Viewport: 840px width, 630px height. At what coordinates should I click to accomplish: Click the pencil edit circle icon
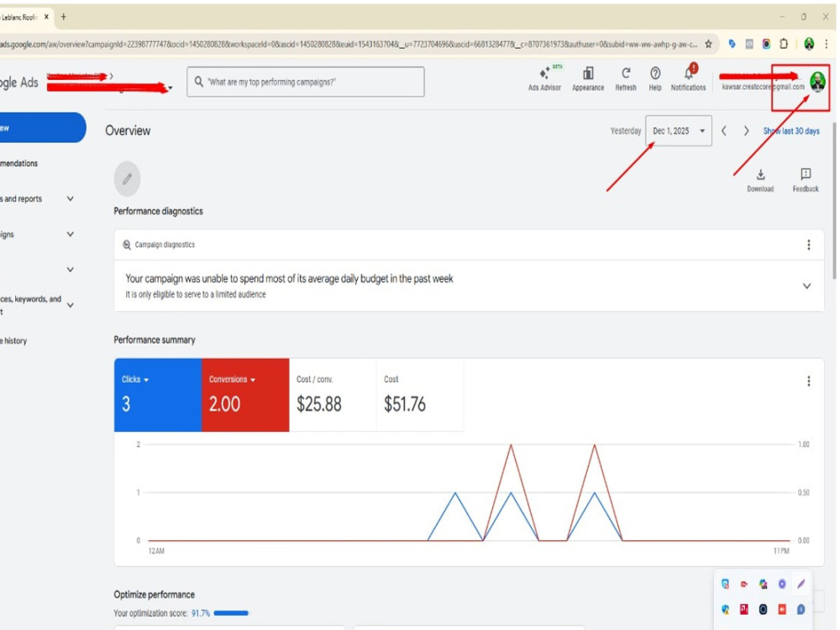pyautogui.click(x=127, y=178)
